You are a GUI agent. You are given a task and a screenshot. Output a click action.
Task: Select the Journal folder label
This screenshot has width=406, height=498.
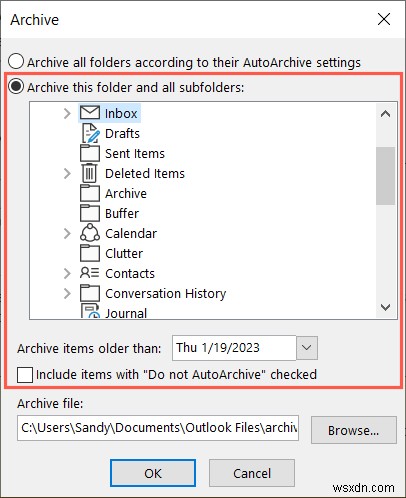126,313
